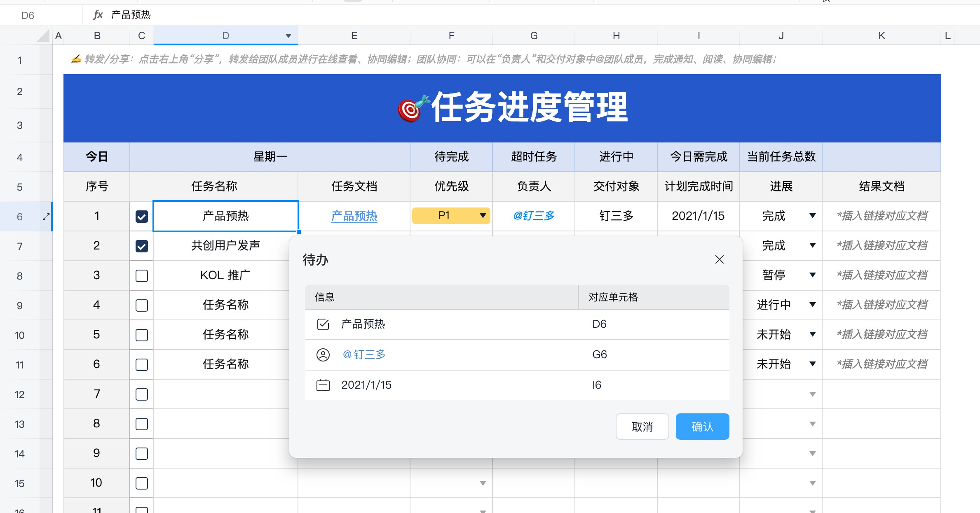This screenshot has width=980, height=513.
Task: Open the P1 priority dropdown
Action: 482,215
